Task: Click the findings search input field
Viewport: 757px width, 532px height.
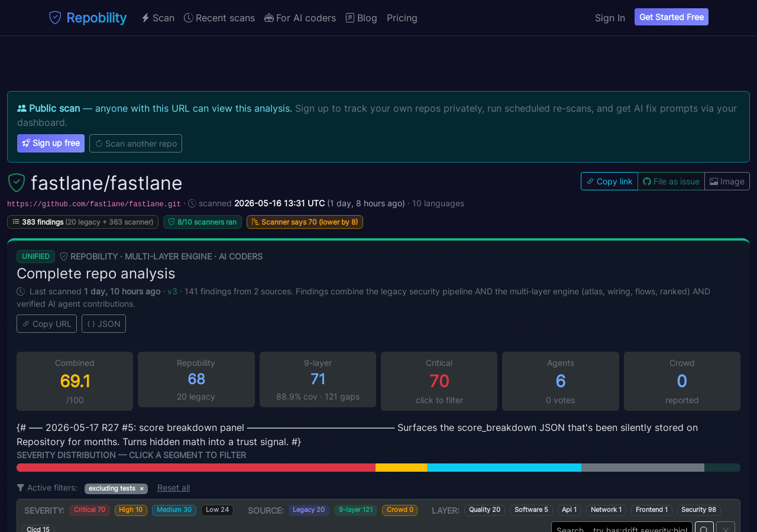Action: coord(622,527)
